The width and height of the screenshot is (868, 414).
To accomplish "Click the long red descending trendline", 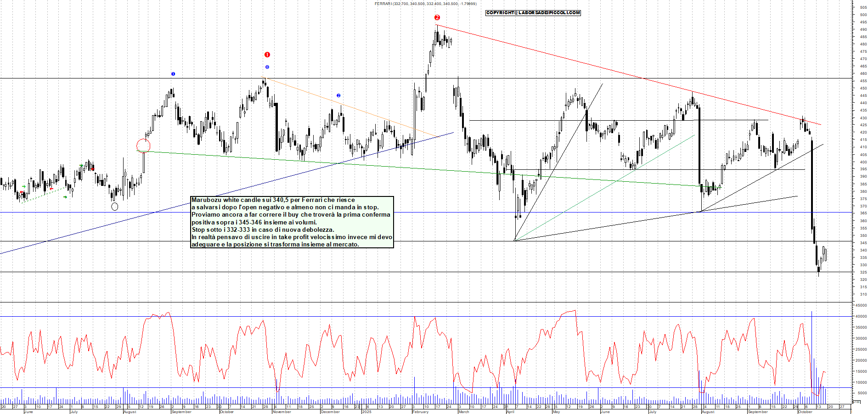I will pos(597,67).
